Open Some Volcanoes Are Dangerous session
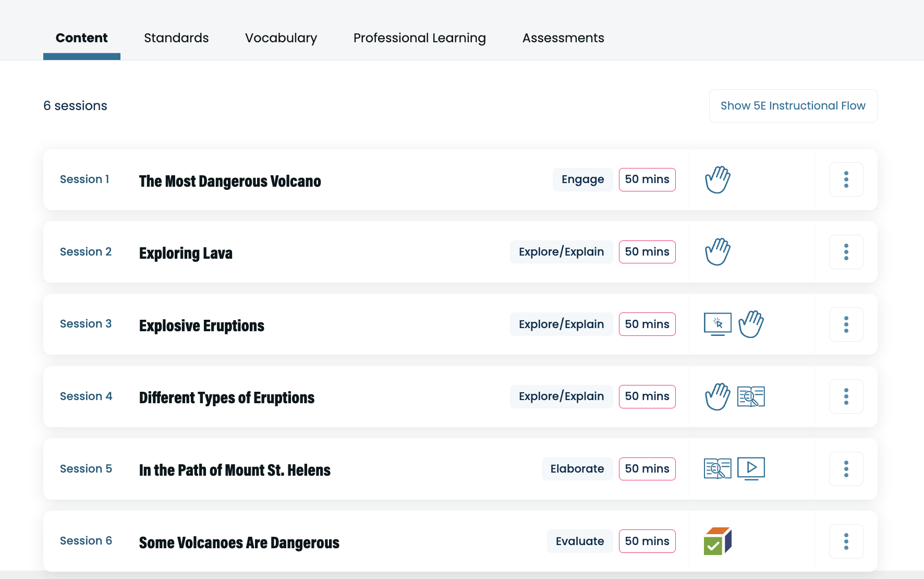Viewport: 924px width, 579px height. 239,542
